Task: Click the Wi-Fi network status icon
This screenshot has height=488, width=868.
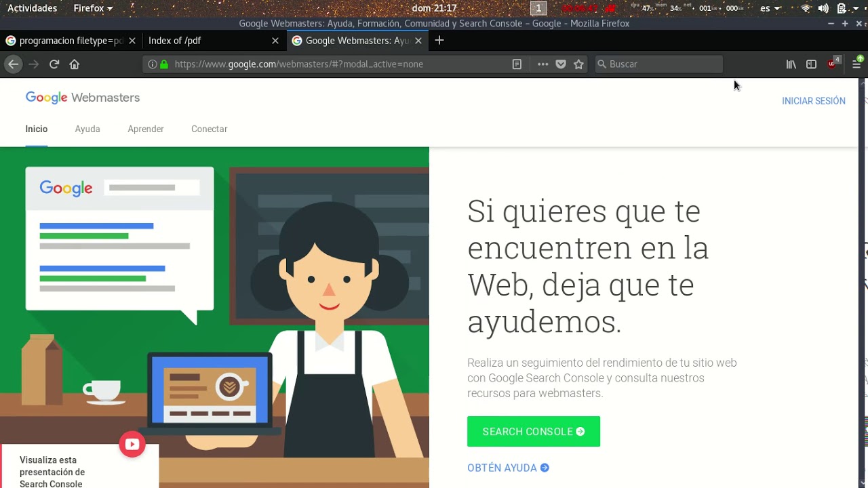Action: [806, 8]
